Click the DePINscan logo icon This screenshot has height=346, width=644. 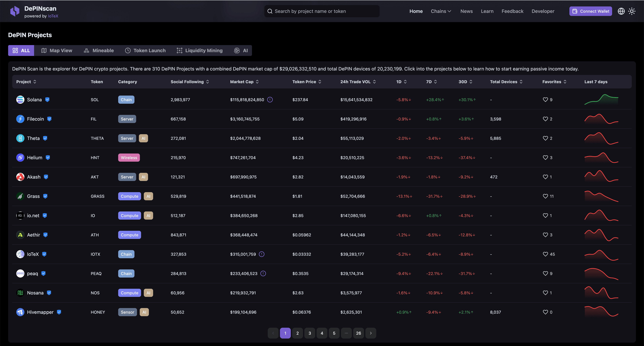(x=15, y=11)
